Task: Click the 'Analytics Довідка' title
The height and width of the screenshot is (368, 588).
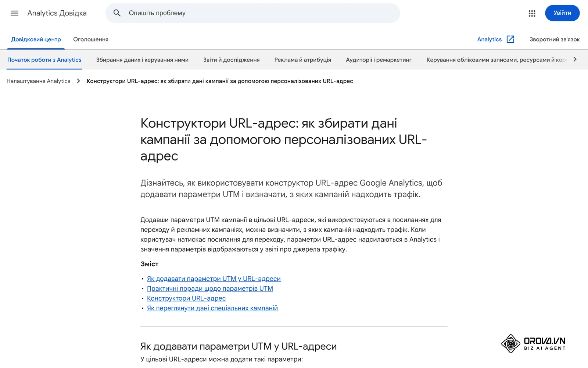Action: tap(57, 13)
